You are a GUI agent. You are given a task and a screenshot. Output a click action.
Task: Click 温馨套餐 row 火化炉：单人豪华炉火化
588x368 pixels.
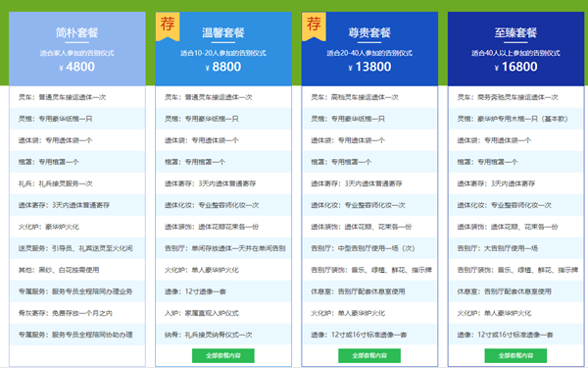[x=223, y=270]
